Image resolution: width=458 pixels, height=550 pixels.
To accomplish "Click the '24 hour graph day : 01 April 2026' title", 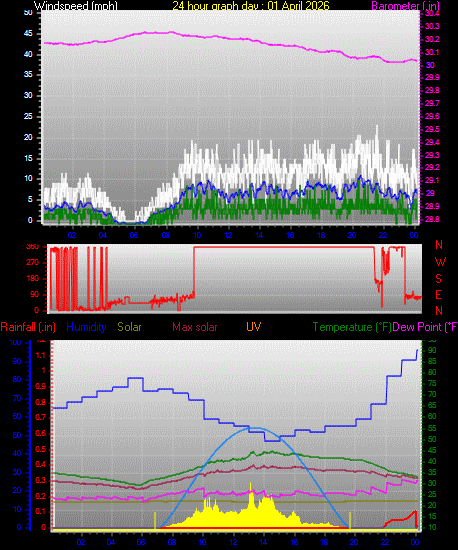I will coord(251,6).
